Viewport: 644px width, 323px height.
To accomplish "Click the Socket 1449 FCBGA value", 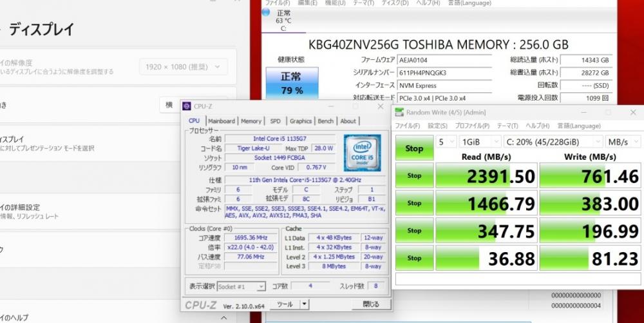I will (279, 158).
